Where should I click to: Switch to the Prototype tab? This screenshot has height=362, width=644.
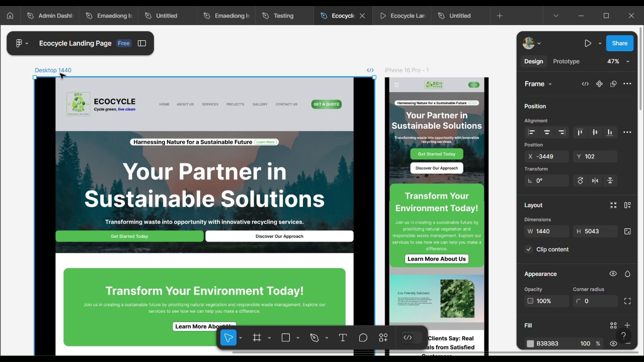[x=566, y=61]
